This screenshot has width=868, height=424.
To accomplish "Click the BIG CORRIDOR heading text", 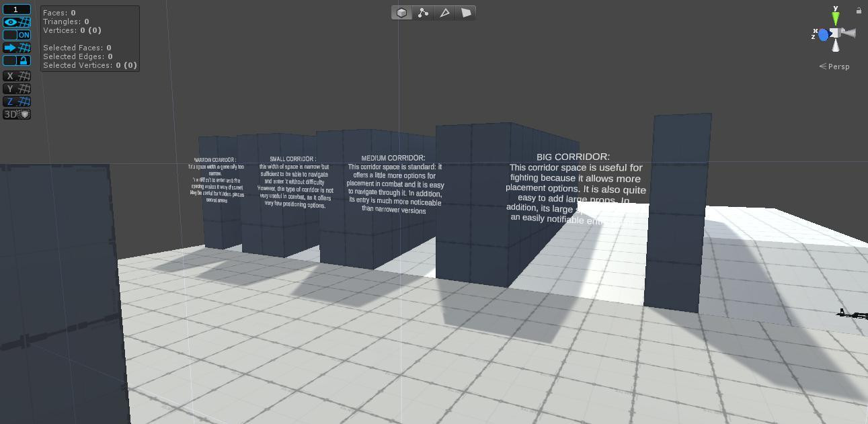I will 573,157.
